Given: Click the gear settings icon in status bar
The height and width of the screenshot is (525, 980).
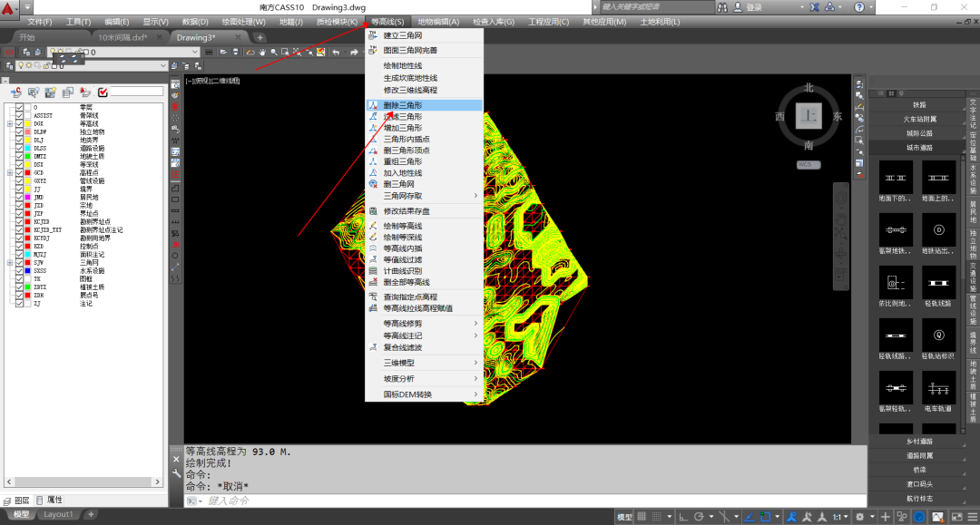Looking at the screenshot, I should 860,517.
